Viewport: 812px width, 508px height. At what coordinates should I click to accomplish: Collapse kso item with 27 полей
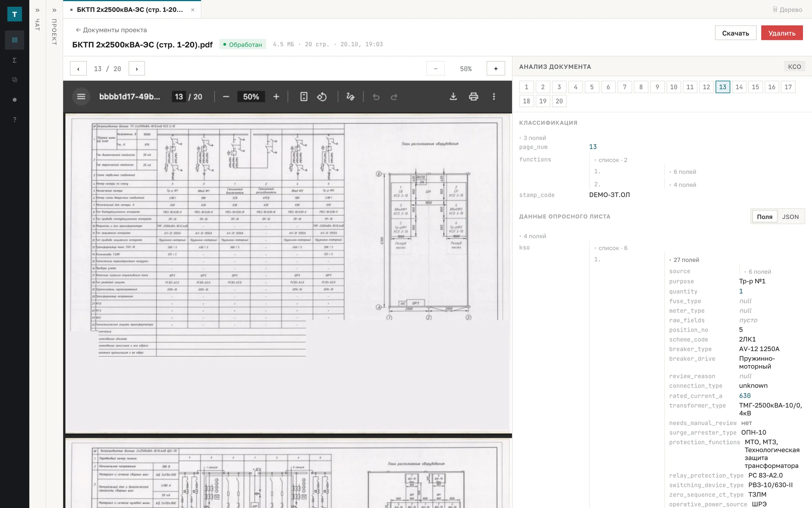tap(685, 260)
